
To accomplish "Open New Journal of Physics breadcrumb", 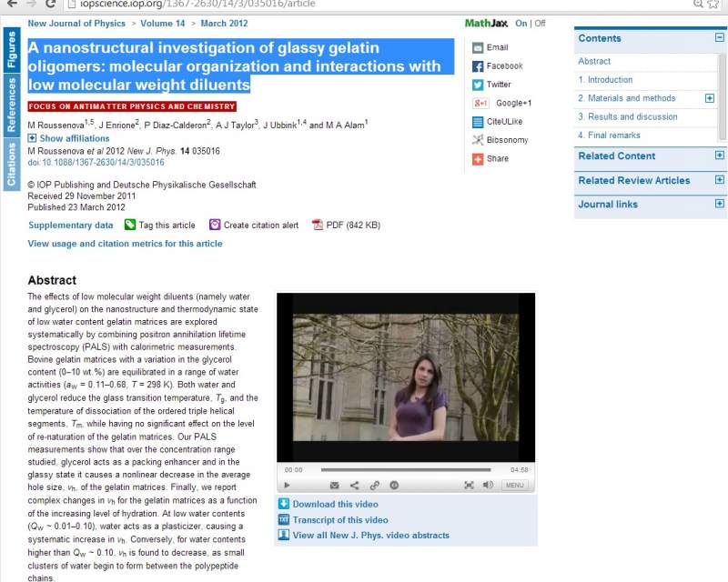I will tap(76, 24).
